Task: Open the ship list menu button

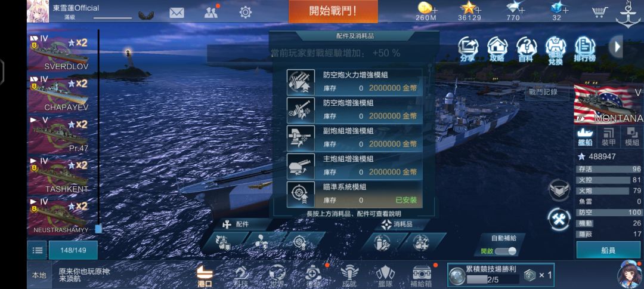Action: click(37, 250)
